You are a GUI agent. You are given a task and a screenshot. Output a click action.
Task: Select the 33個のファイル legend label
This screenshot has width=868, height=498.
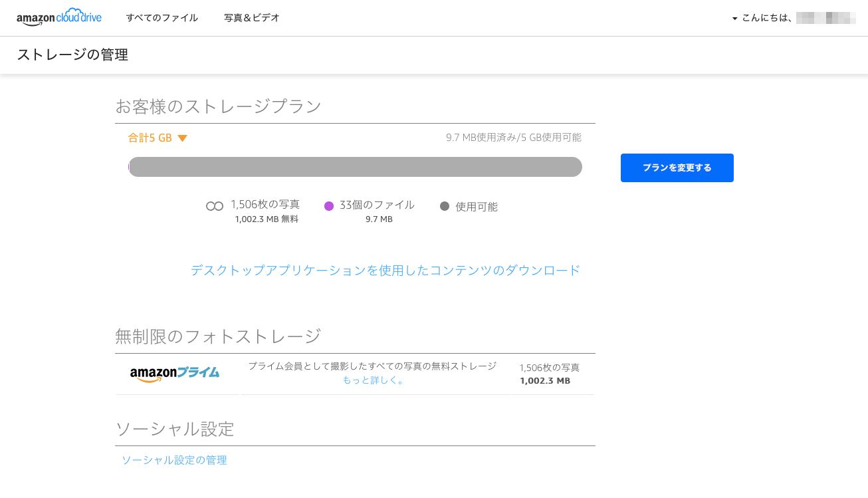[377, 205]
